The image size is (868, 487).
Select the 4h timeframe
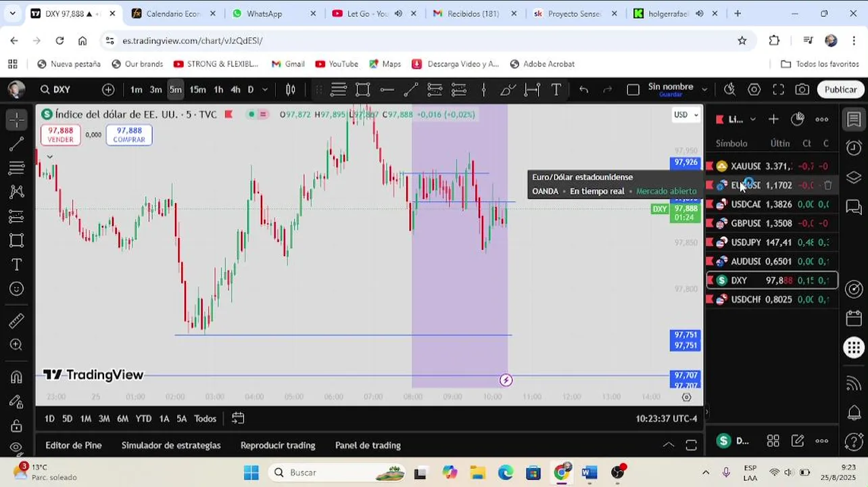235,89
